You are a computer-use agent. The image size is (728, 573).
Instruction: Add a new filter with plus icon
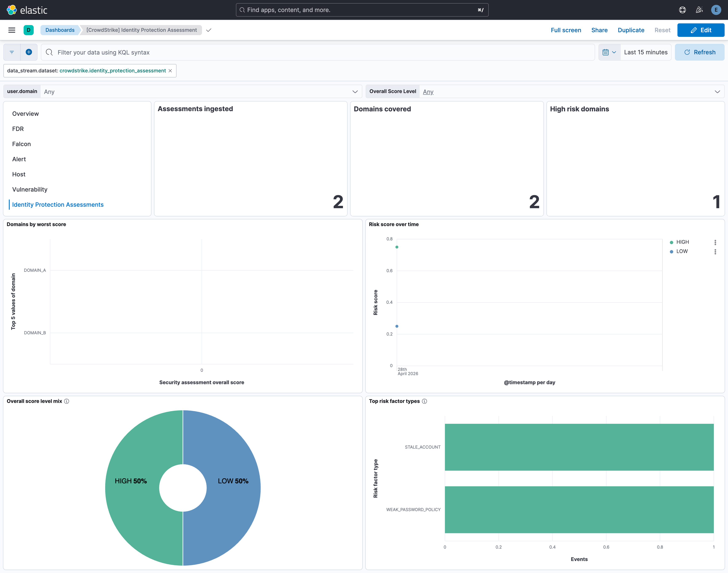coord(29,52)
